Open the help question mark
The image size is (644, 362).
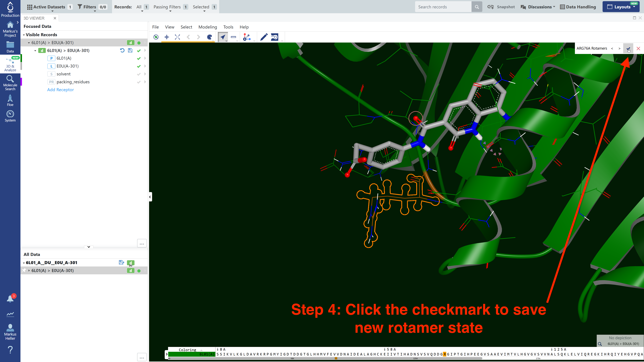(10, 350)
